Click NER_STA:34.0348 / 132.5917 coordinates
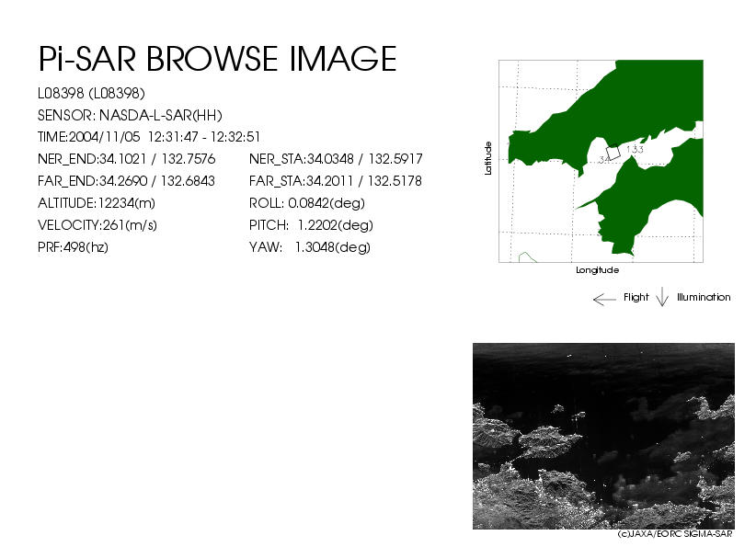Image resolution: width=756 pixels, height=547 pixels. (x=336, y=159)
